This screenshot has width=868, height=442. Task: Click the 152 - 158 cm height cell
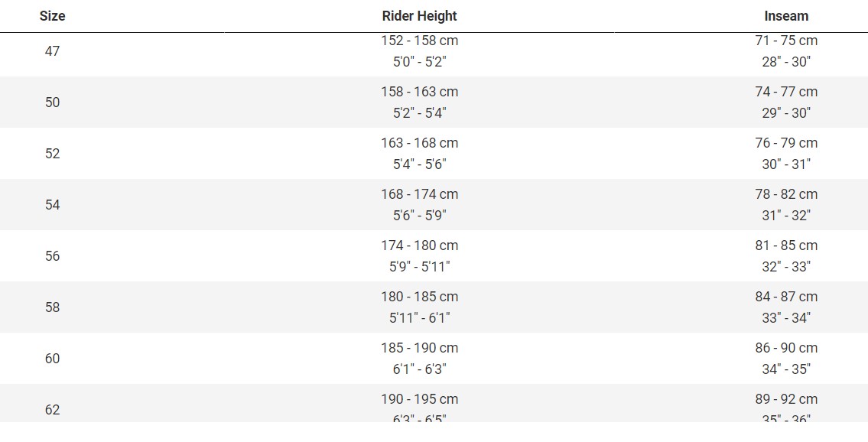(x=420, y=41)
